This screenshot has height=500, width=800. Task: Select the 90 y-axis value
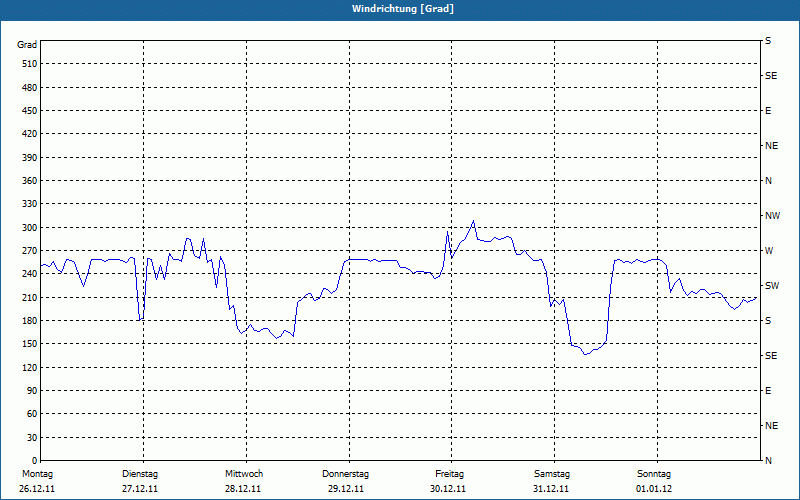pos(32,391)
